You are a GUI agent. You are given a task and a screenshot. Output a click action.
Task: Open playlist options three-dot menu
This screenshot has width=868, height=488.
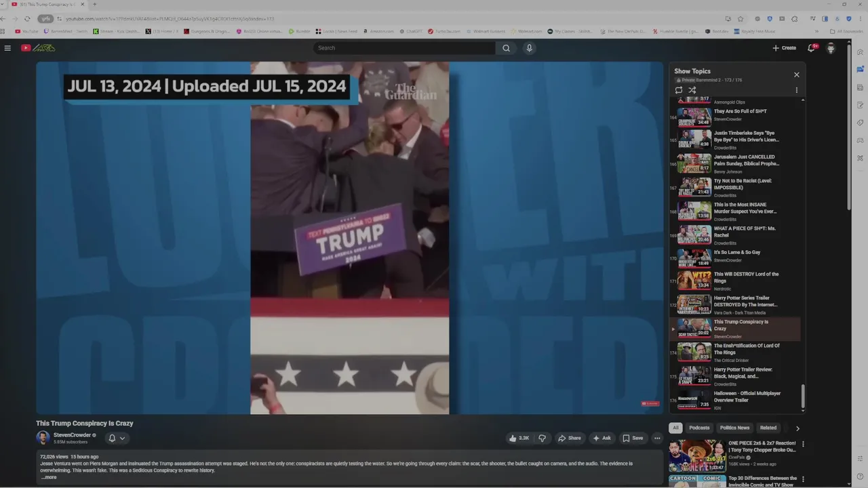pyautogui.click(x=797, y=90)
